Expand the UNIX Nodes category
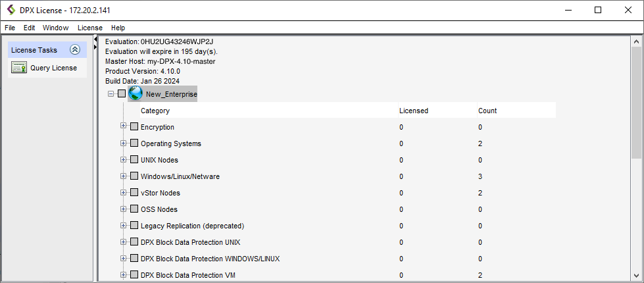Image resolution: width=644 pixels, height=283 pixels. [x=123, y=160]
